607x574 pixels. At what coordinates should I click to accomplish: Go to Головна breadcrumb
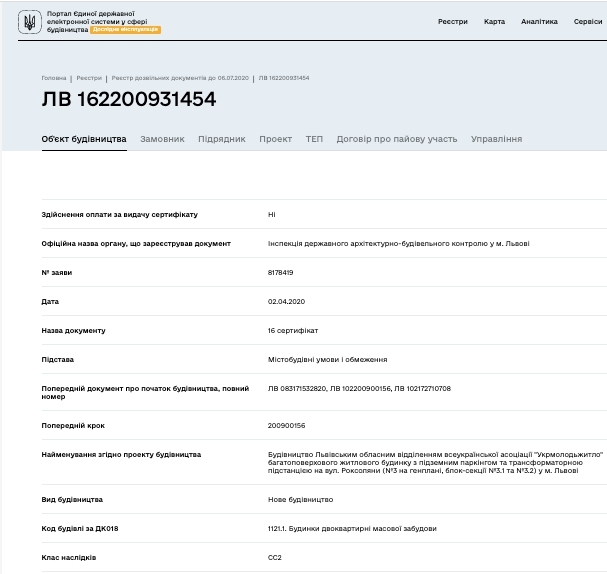pyautogui.click(x=54, y=78)
